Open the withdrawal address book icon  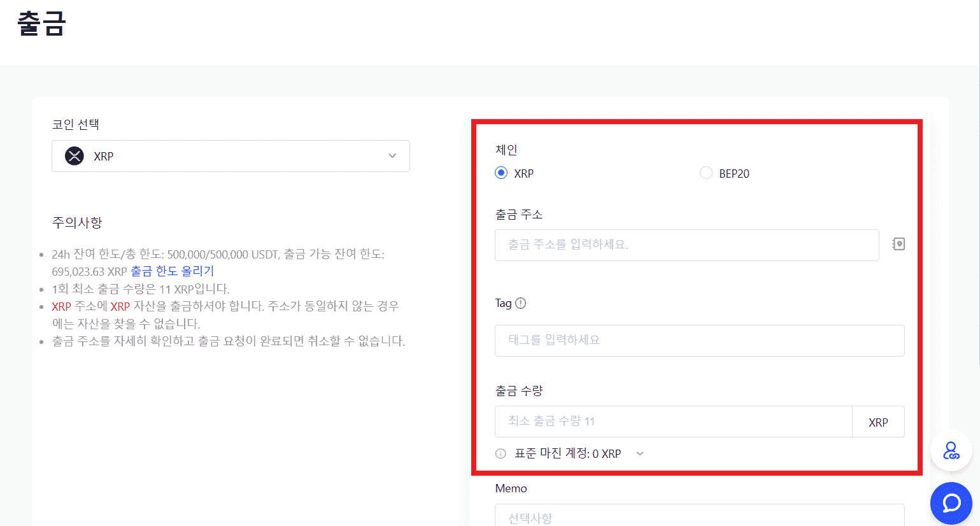pyautogui.click(x=898, y=244)
